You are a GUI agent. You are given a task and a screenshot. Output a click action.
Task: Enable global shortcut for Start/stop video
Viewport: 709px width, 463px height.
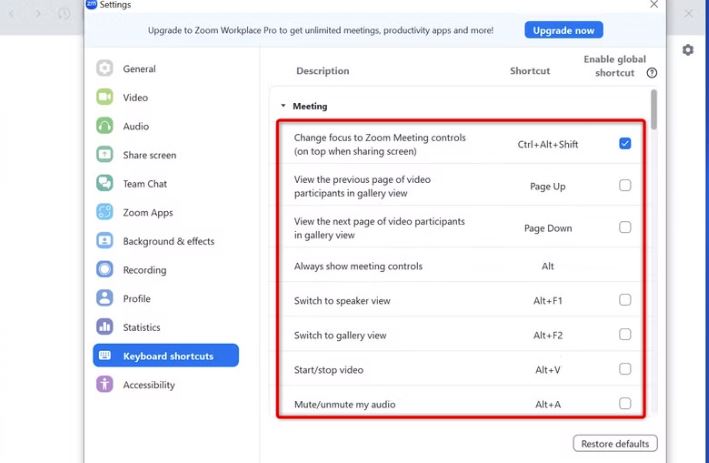[625, 369]
